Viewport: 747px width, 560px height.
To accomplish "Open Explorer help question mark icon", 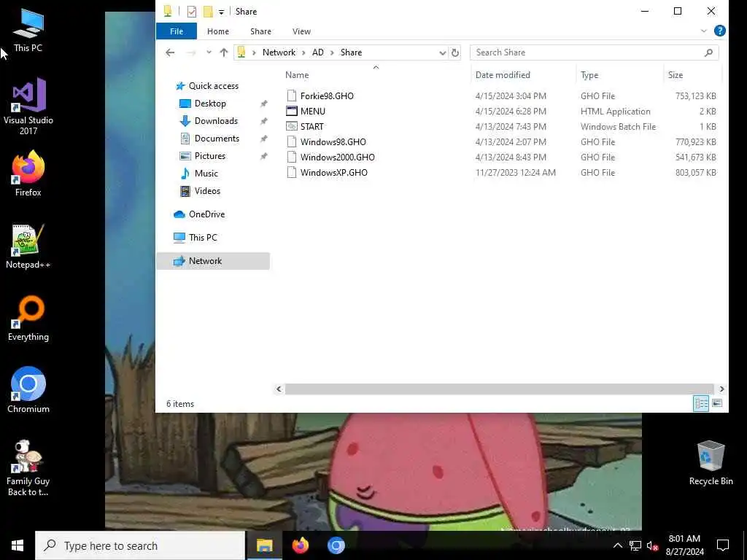I will pyautogui.click(x=720, y=31).
